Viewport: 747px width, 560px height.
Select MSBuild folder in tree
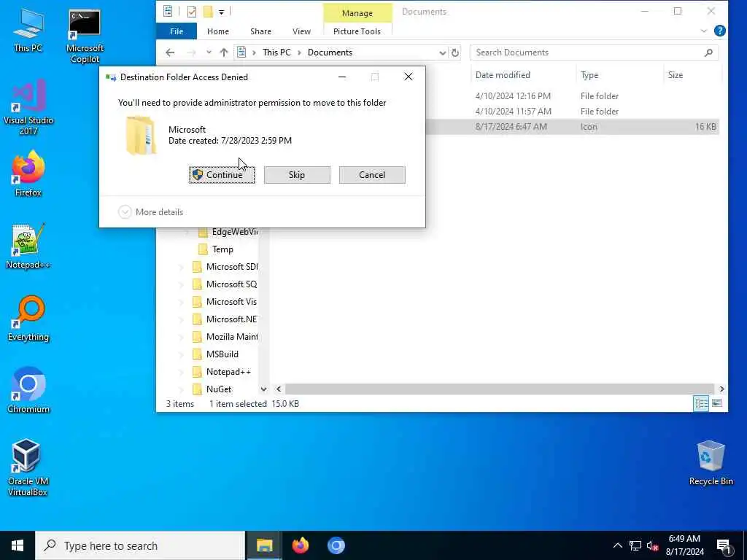click(x=222, y=354)
